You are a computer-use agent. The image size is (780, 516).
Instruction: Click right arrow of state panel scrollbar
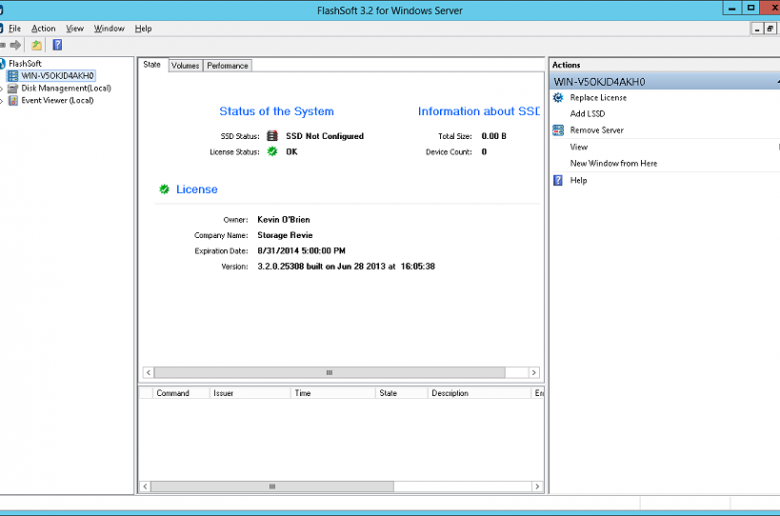534,373
